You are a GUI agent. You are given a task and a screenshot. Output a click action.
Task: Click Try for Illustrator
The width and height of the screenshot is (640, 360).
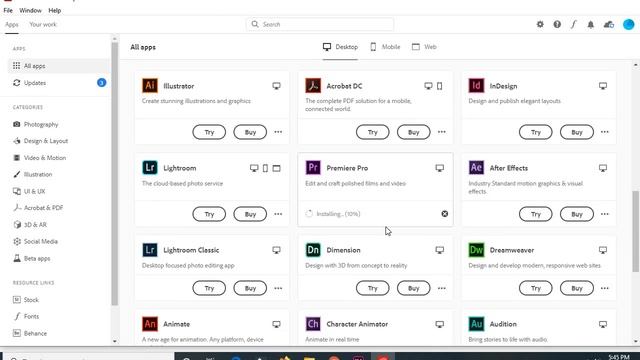[x=209, y=132]
